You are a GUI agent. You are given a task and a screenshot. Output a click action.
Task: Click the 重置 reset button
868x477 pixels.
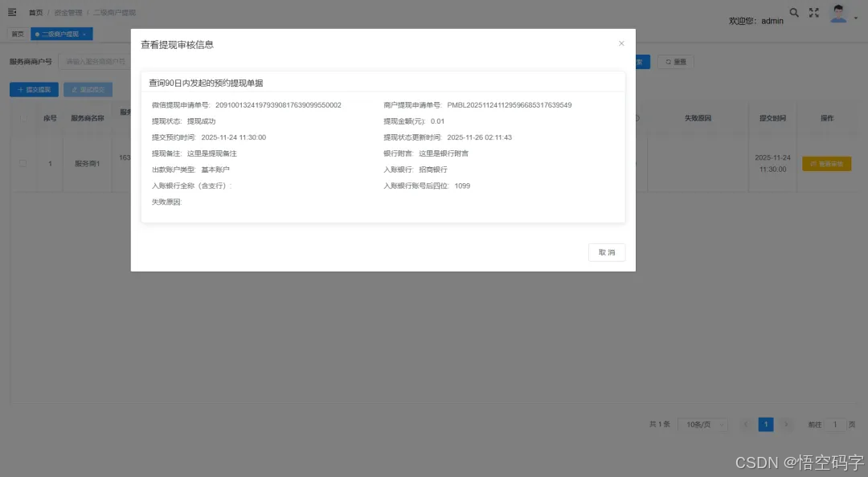click(x=675, y=62)
